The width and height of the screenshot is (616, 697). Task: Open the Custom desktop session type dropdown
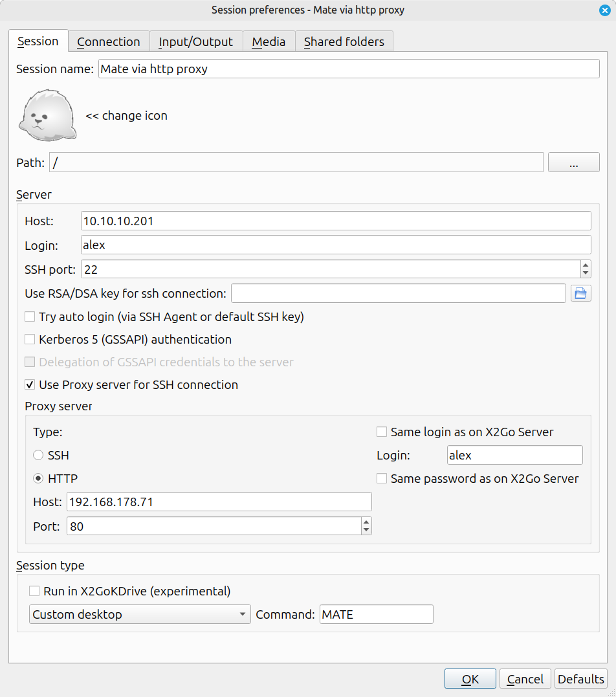pos(140,614)
